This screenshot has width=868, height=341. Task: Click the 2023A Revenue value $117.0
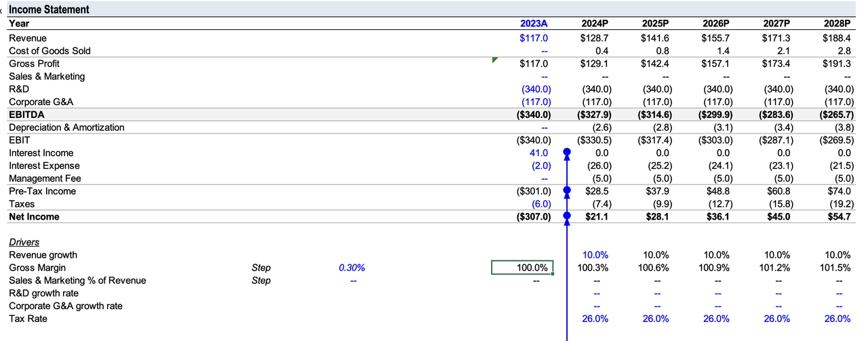(x=534, y=38)
